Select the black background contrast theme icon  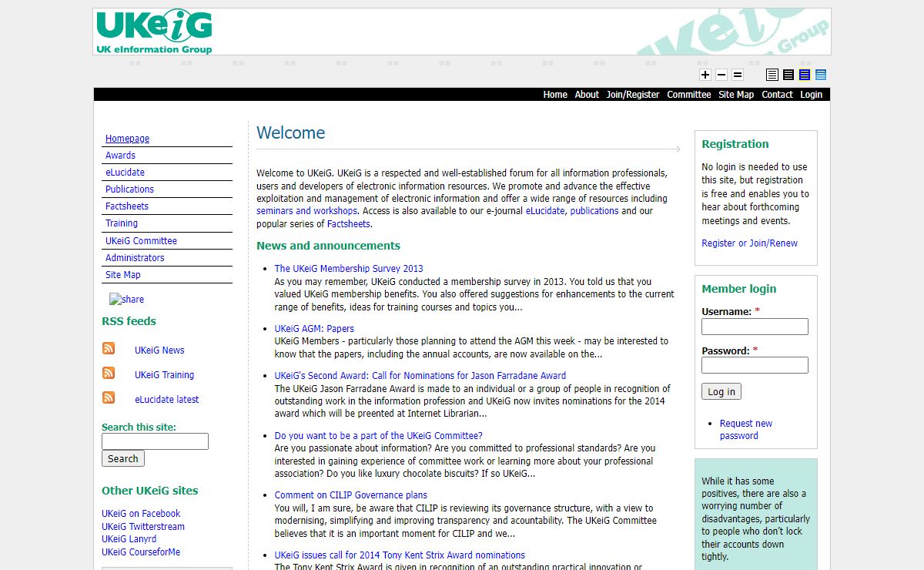(x=788, y=75)
